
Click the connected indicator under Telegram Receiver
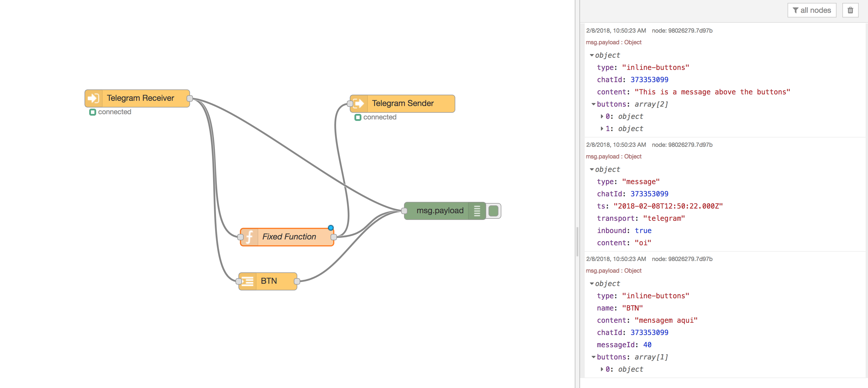point(93,112)
